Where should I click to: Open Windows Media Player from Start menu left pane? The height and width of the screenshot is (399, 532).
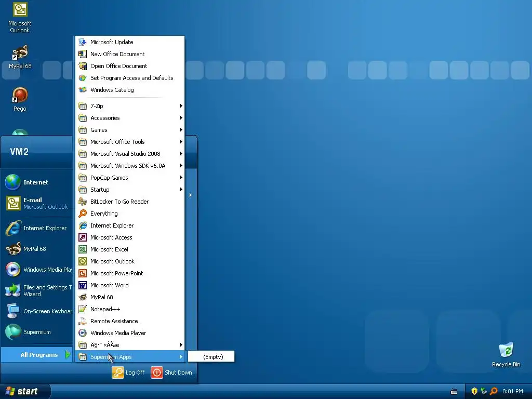37,270
